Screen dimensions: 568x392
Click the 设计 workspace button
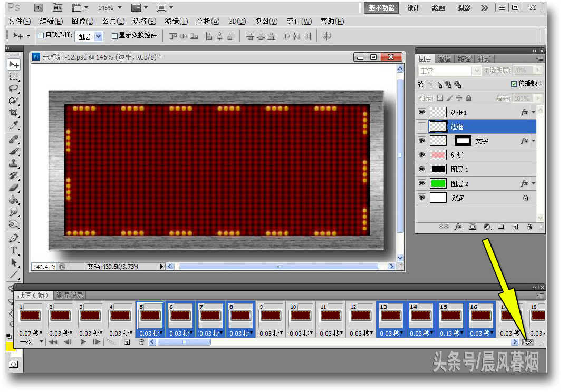pyautogui.click(x=413, y=8)
